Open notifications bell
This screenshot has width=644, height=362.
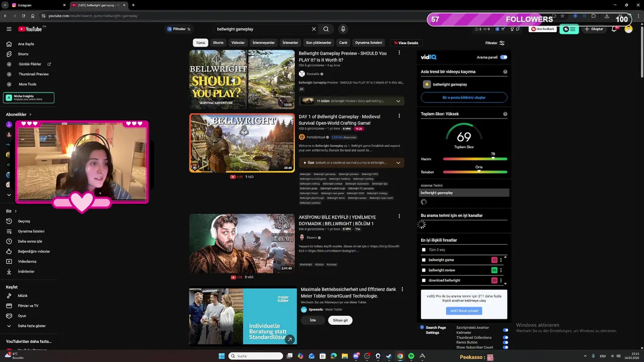pyautogui.click(x=614, y=29)
